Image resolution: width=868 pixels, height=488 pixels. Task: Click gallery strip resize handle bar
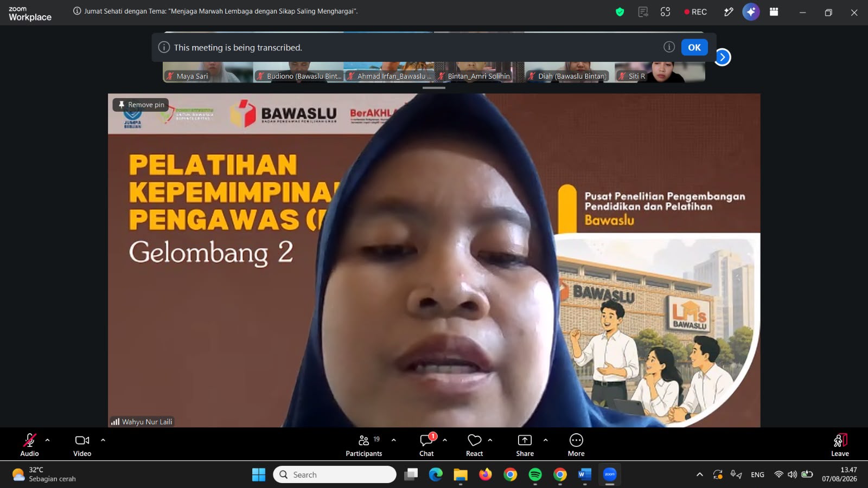[434, 87]
